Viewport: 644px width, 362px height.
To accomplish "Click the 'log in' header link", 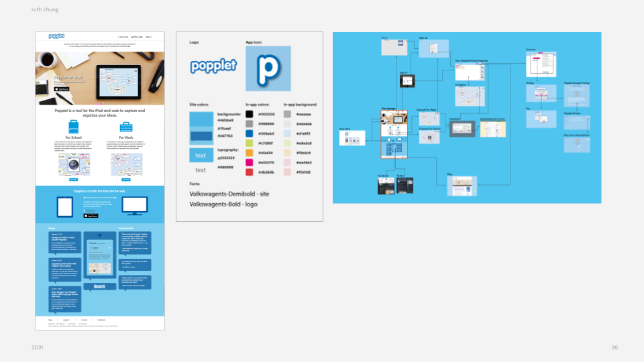I will (x=148, y=37).
